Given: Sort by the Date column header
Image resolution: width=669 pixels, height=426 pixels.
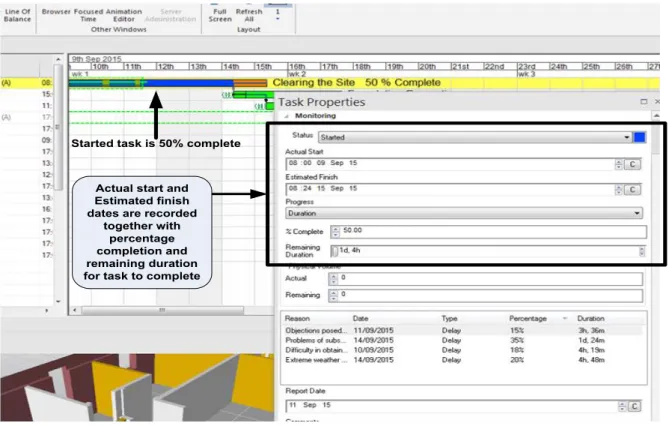Looking at the screenshot, I should (x=361, y=318).
